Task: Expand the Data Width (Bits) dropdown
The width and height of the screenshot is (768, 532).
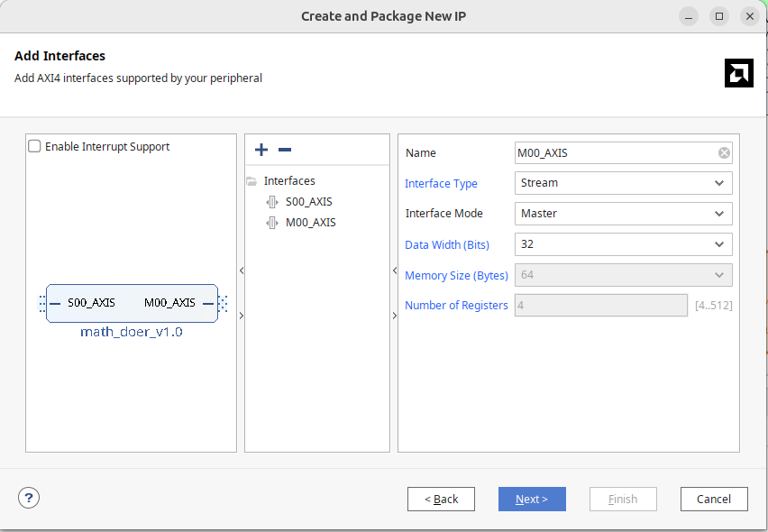Action: [x=623, y=244]
